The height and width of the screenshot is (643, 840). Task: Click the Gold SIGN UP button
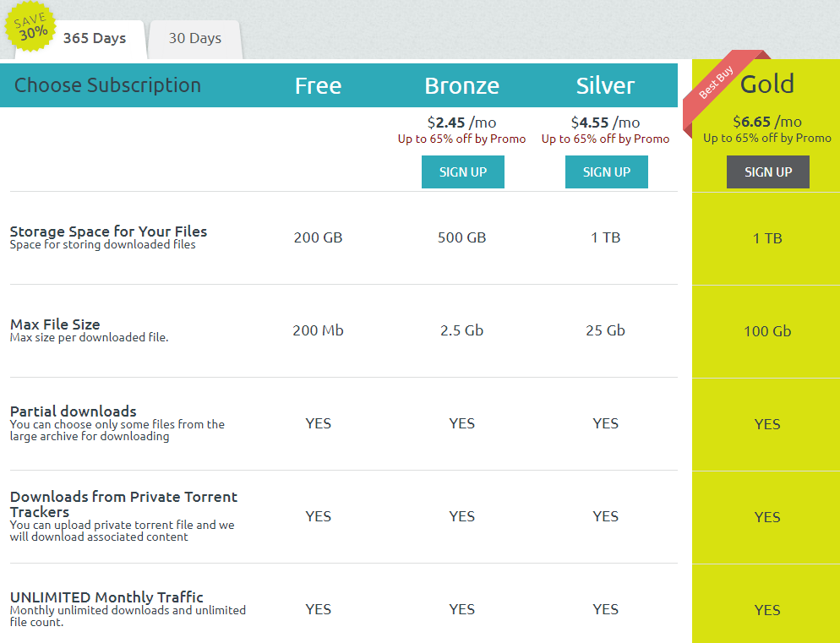click(767, 172)
